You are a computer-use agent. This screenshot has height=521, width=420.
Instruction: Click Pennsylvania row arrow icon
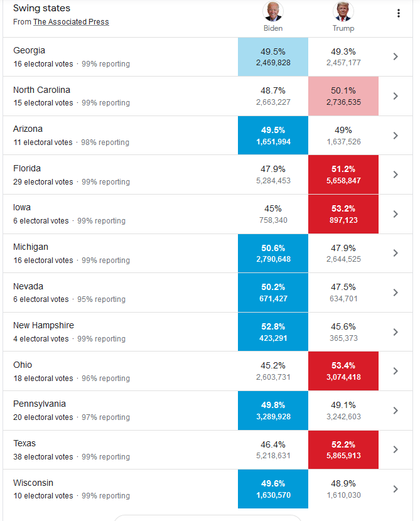pyautogui.click(x=396, y=411)
